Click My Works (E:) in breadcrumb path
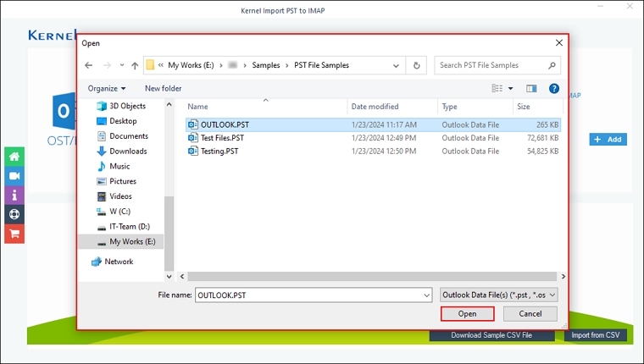The image size is (644, 364). pos(191,65)
